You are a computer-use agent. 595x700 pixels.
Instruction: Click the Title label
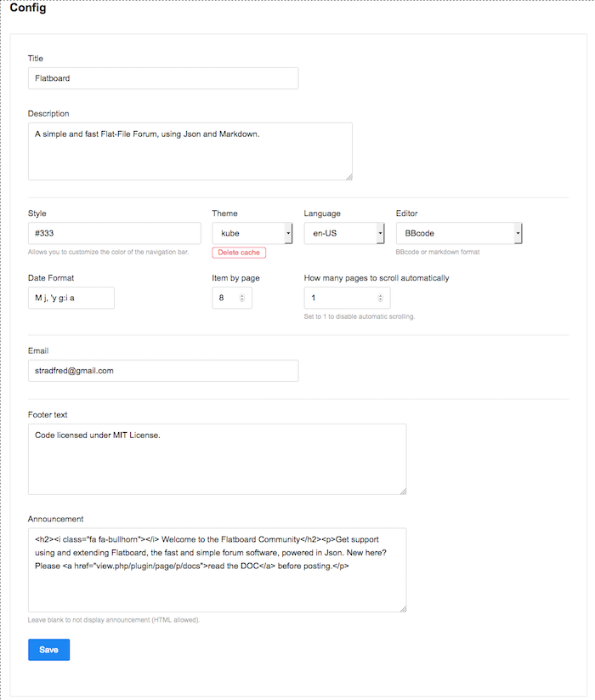(x=35, y=59)
